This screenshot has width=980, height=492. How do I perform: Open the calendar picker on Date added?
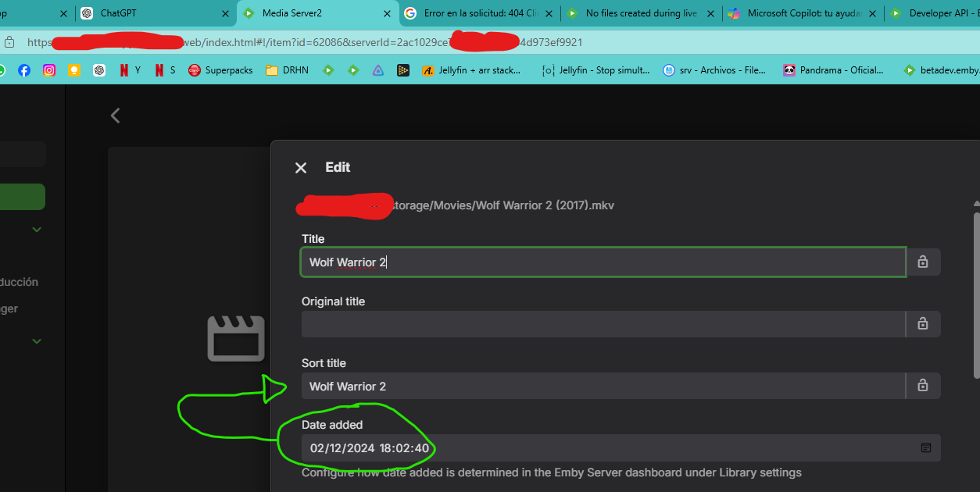[x=925, y=447]
